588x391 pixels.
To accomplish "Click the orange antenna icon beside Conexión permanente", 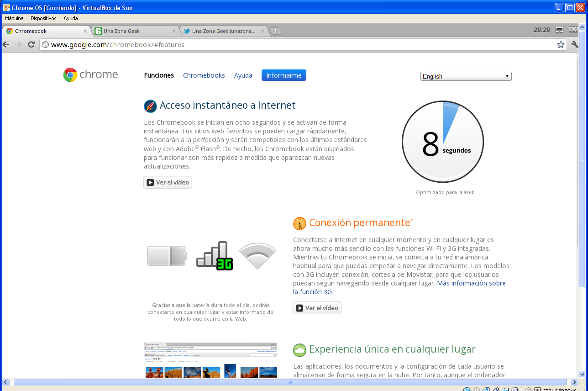I will [299, 223].
